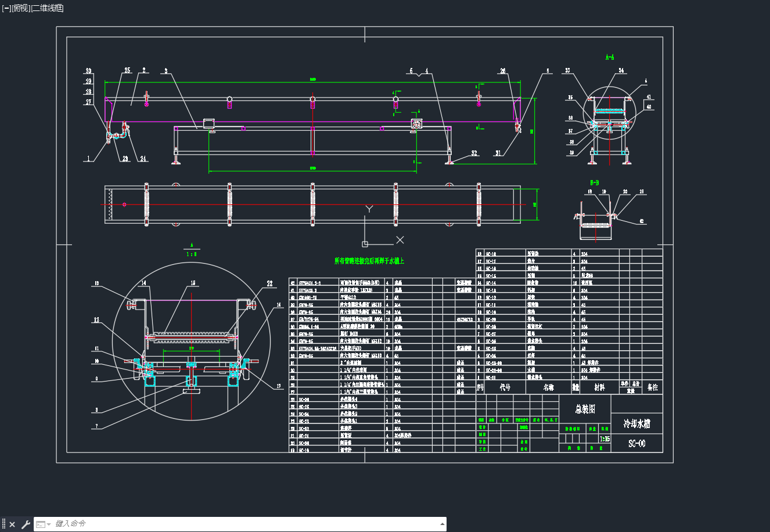Open the [-] viewport controls menu
Viewport: 770px width, 532px height.
click(6, 8)
